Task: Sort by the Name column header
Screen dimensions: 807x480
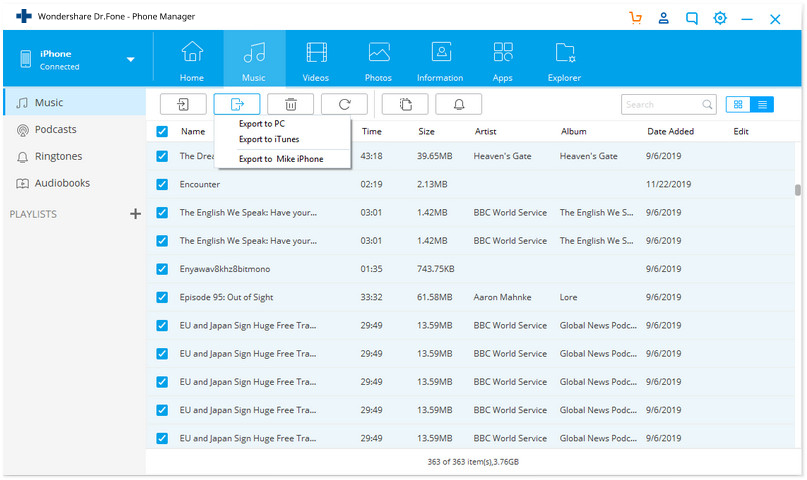Action: click(193, 132)
